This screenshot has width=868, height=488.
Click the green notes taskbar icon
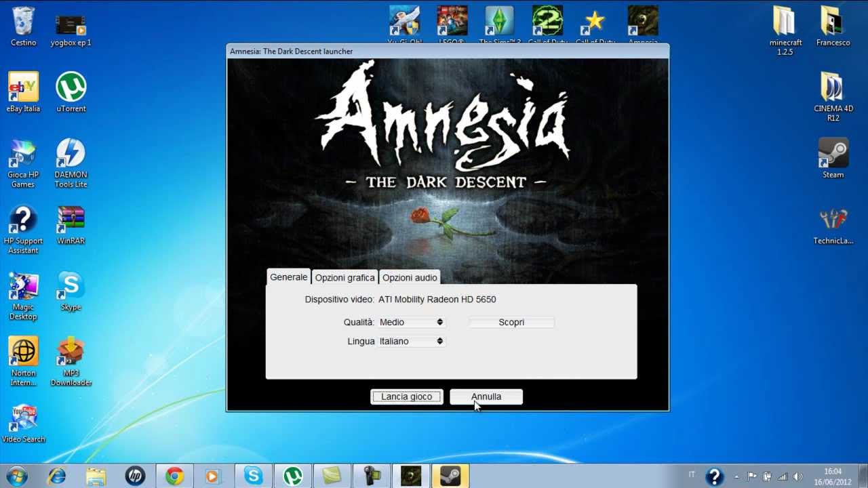tap(332, 476)
